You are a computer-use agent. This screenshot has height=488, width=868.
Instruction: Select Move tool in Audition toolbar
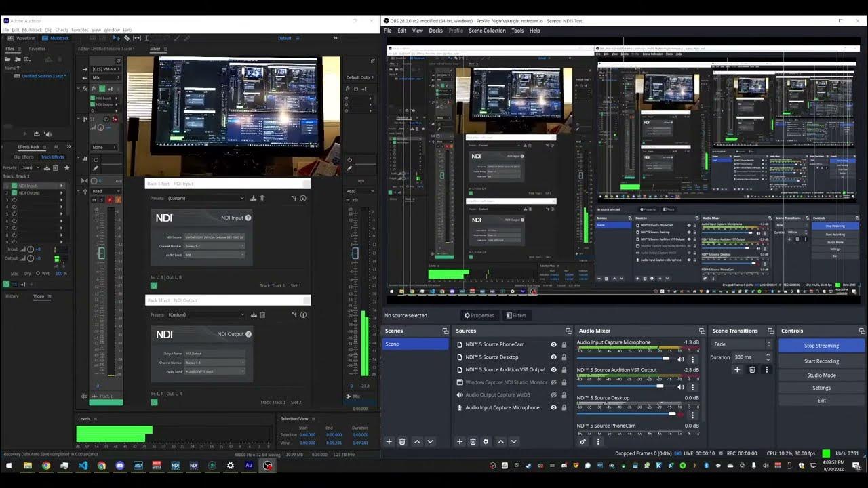[116, 38]
